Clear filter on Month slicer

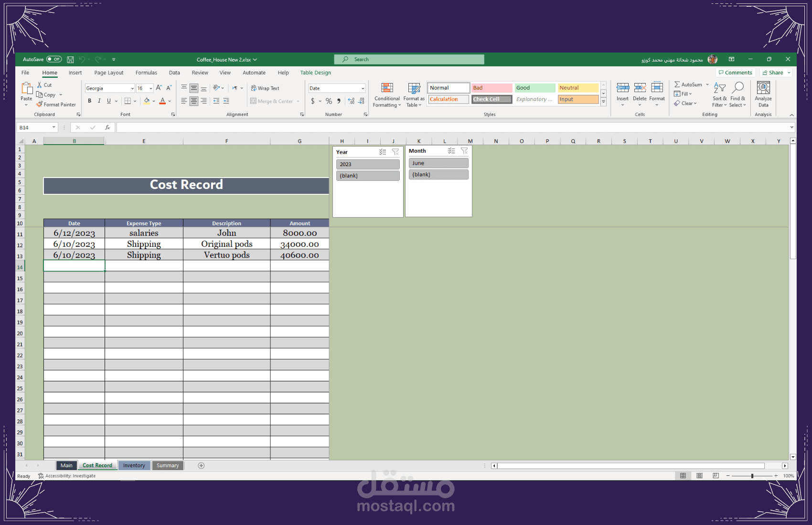pos(464,151)
